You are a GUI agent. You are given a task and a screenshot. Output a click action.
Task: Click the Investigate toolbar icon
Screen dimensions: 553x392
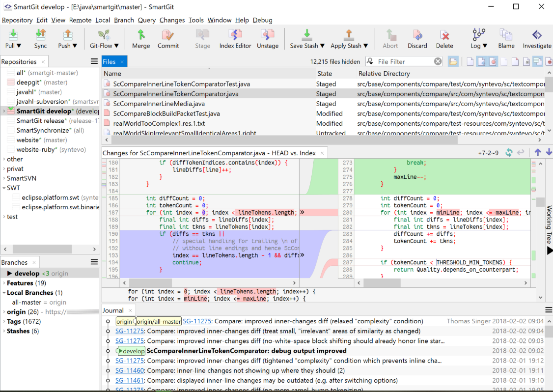pyautogui.click(x=537, y=34)
